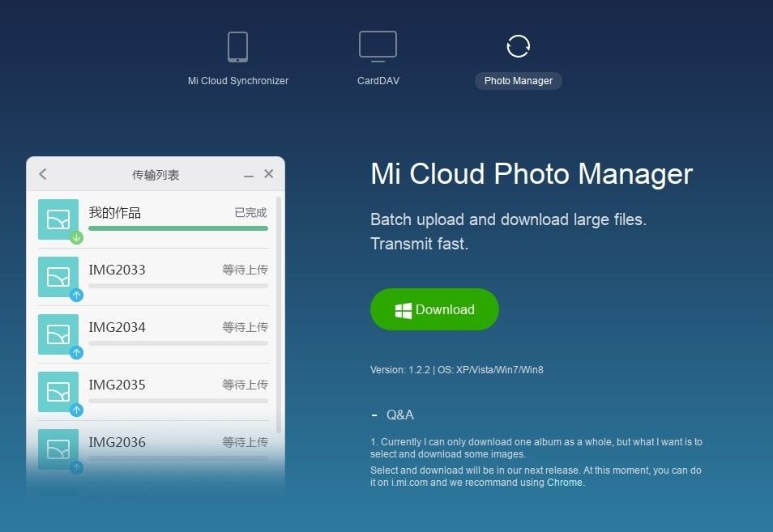The image size is (773, 532).
Task: Click the Q&A section heading
Action: [x=399, y=415]
